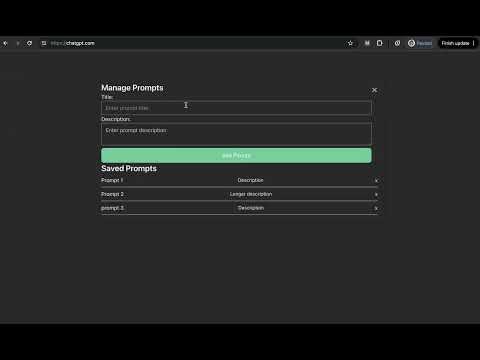The height and width of the screenshot is (360, 480).
Task: Focus the prompt Description text area
Action: [236, 134]
